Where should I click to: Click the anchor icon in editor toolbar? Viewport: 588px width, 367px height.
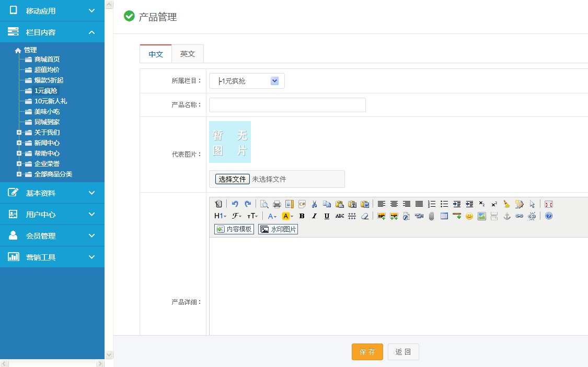click(506, 216)
